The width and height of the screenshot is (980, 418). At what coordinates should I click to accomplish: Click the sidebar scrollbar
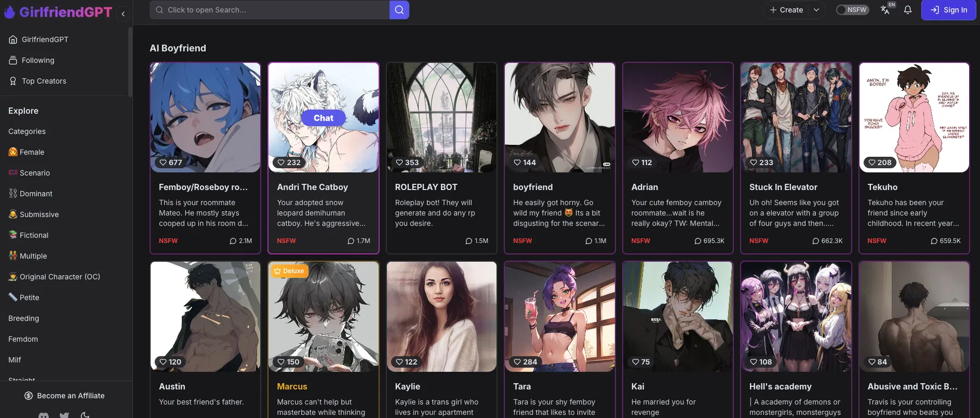pyautogui.click(x=130, y=63)
